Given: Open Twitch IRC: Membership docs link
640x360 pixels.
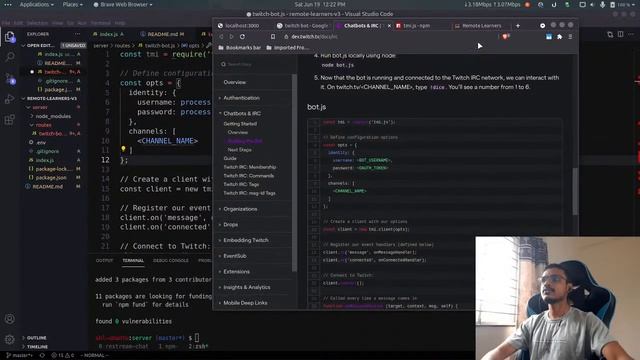Looking at the screenshot, I should (x=250, y=167).
